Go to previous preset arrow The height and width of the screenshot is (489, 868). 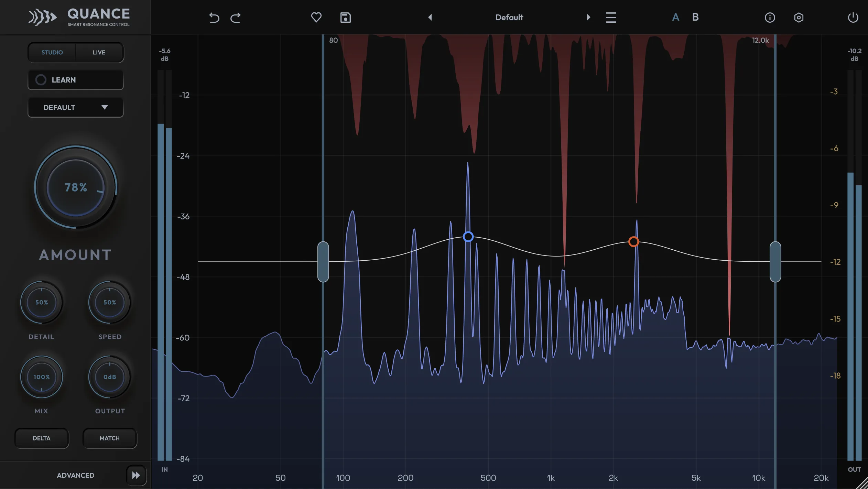[x=430, y=17]
